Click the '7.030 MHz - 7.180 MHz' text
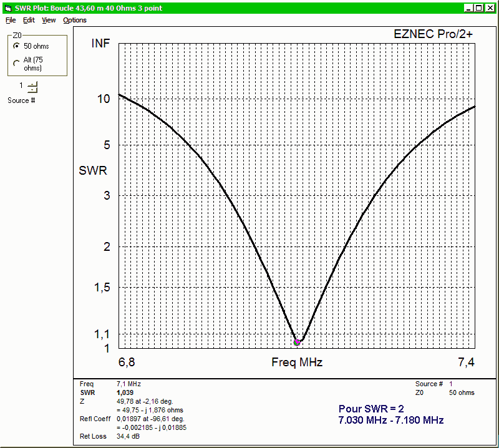The height and width of the screenshot is (448, 499). point(391,420)
